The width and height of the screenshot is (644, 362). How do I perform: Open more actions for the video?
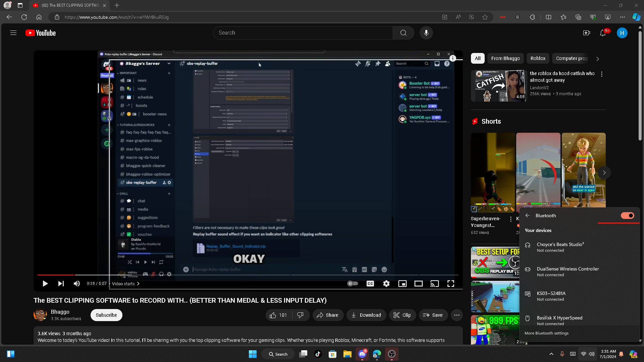pyautogui.click(x=457, y=315)
